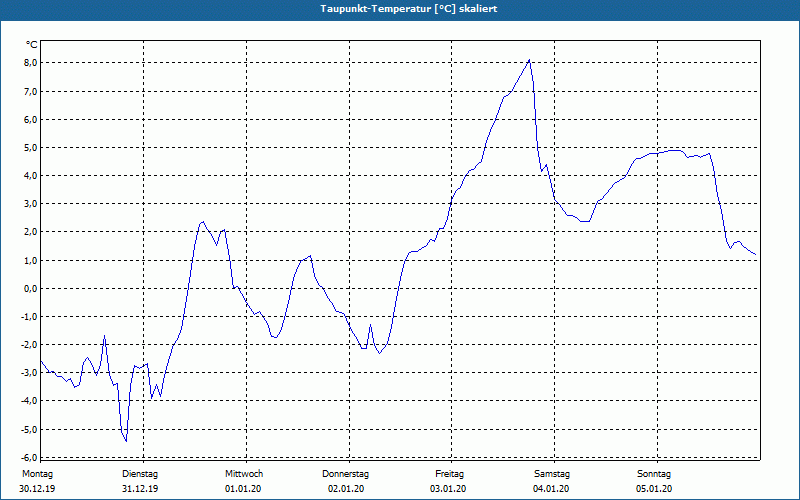Viewport: 800px width, 500px height.
Task: Click the Dienstag day label
Action: [x=140, y=474]
